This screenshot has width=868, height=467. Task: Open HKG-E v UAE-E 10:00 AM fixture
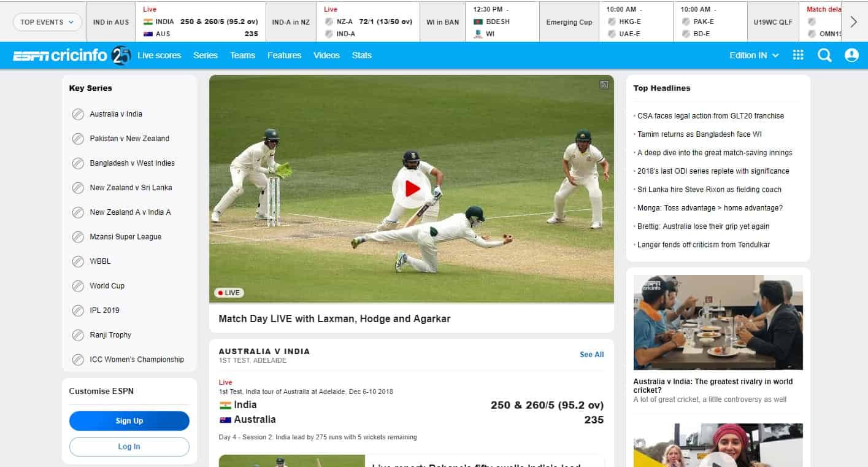pos(636,22)
